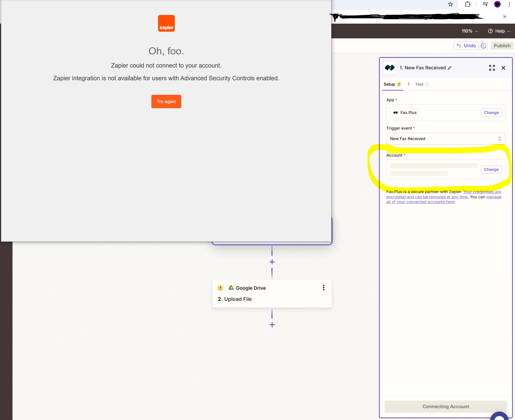515x420 pixels.
Task: Open Google Drive step three-dot menu
Action: tap(323, 288)
